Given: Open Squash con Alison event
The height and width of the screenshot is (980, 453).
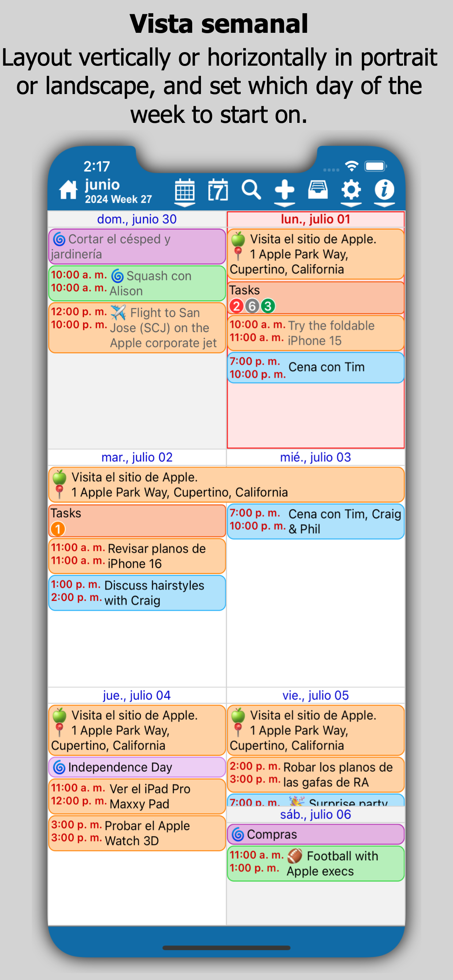Looking at the screenshot, I should tap(137, 283).
